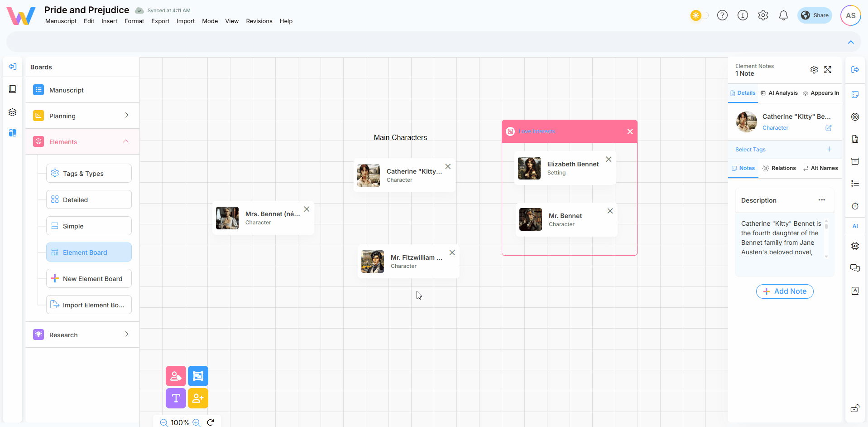Switch to the AI Analysis tab
Viewport: 868px width, 427px height.
779,93
